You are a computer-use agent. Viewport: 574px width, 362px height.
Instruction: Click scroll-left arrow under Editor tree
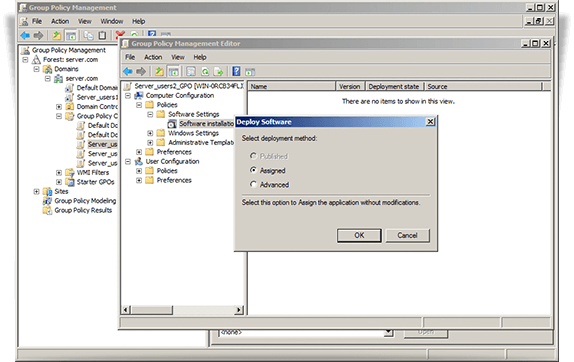click(125, 310)
